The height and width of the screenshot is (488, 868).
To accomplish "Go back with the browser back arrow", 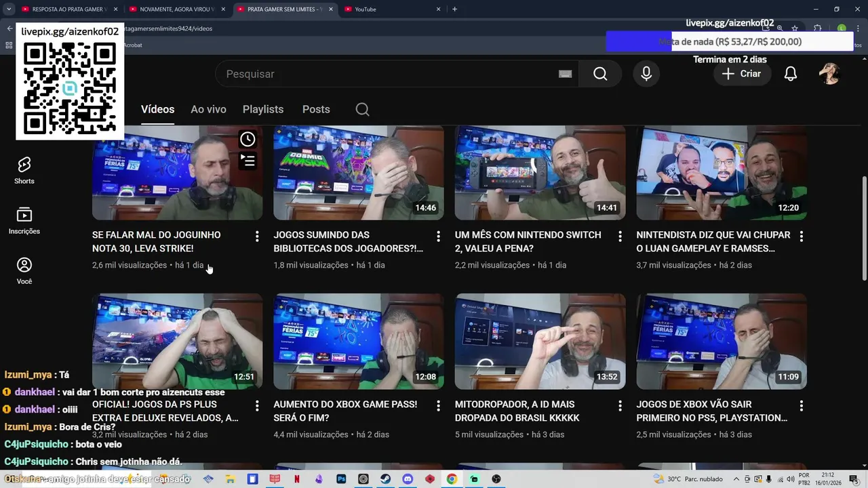I will 9,28.
